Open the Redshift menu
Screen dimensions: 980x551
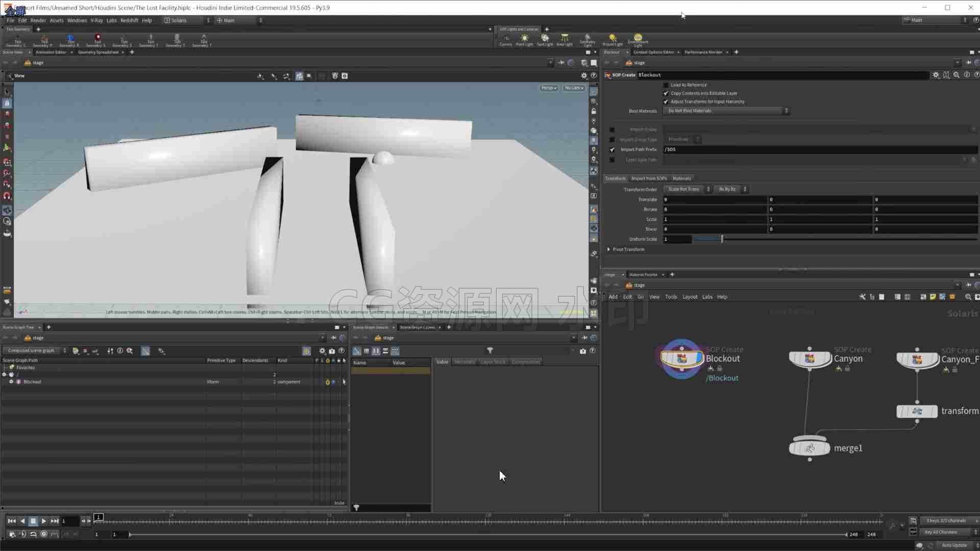(x=129, y=20)
